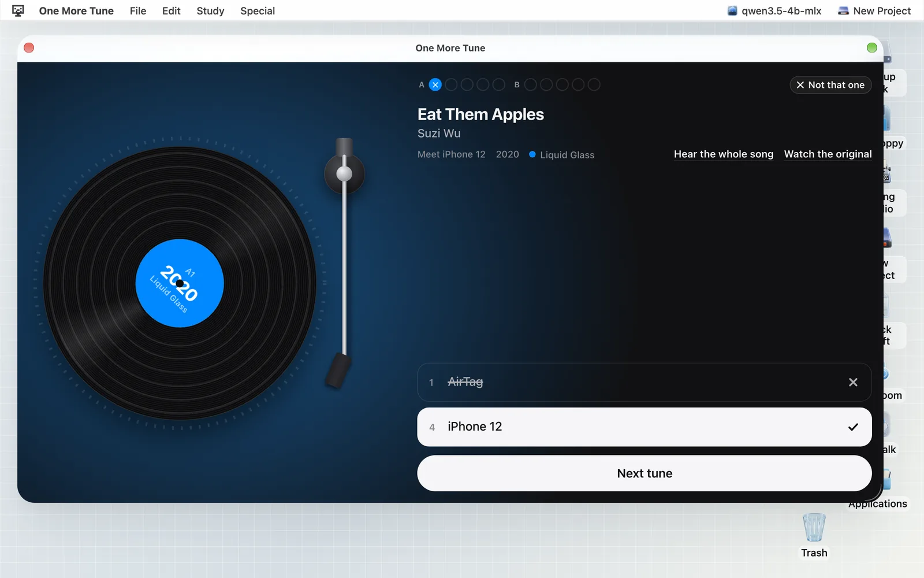Screen dimensions: 924x578
Task: Open the "Watch the original" link
Action: coord(828,154)
